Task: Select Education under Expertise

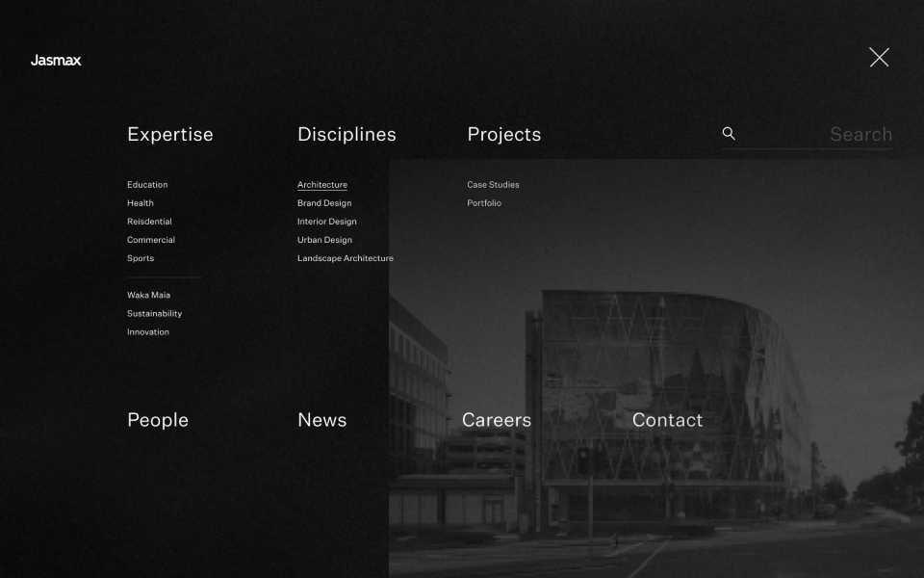Action: pos(147,185)
